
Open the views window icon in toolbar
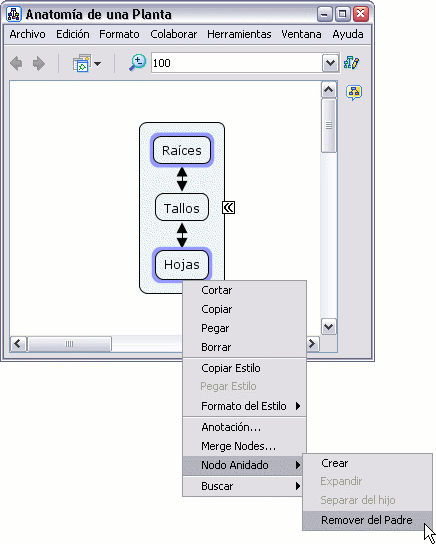click(x=82, y=63)
